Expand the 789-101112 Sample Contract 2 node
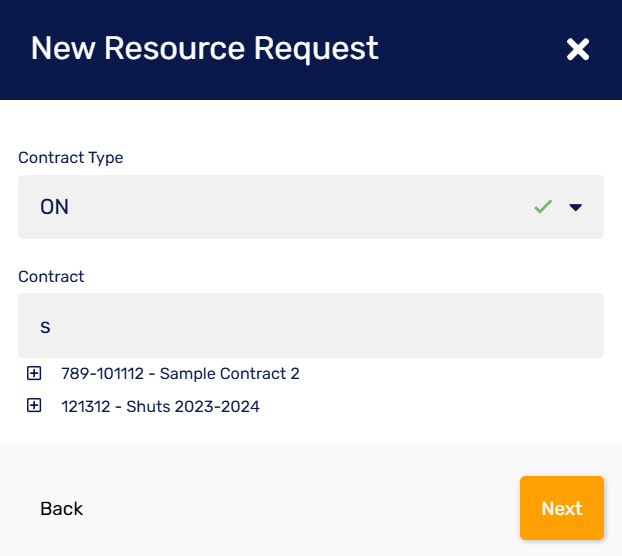The height and width of the screenshot is (556, 622). click(34, 373)
